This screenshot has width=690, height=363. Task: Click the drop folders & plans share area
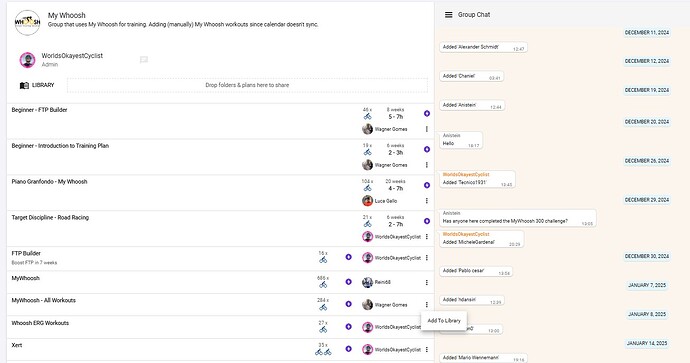247,85
